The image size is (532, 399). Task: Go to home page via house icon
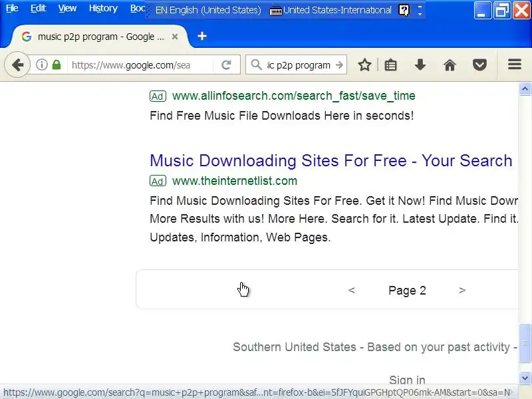pos(450,65)
